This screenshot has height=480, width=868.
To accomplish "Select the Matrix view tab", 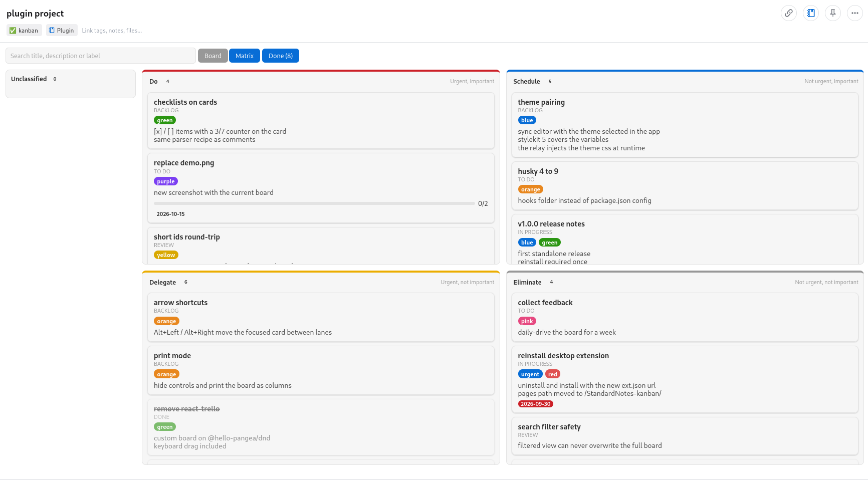I will [x=245, y=56].
